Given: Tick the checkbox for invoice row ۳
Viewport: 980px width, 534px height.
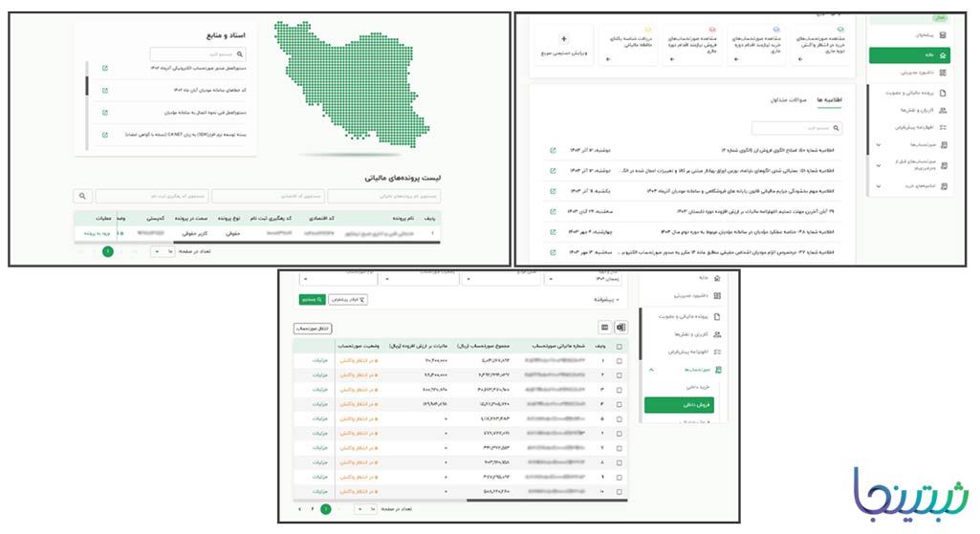Looking at the screenshot, I should (x=620, y=390).
